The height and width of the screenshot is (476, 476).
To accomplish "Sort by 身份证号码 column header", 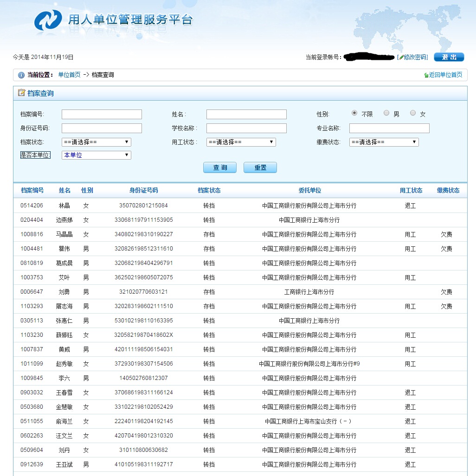I will [144, 190].
